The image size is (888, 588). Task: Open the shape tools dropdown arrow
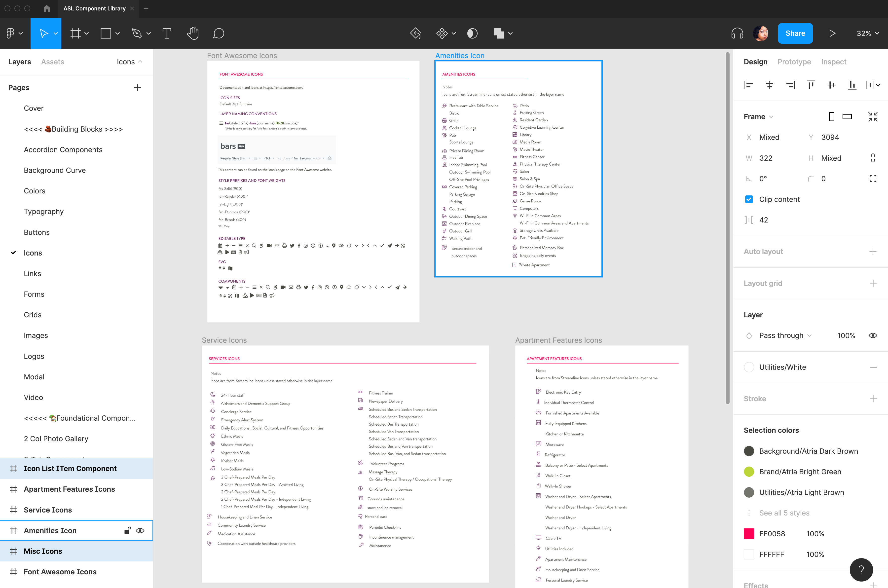click(117, 33)
